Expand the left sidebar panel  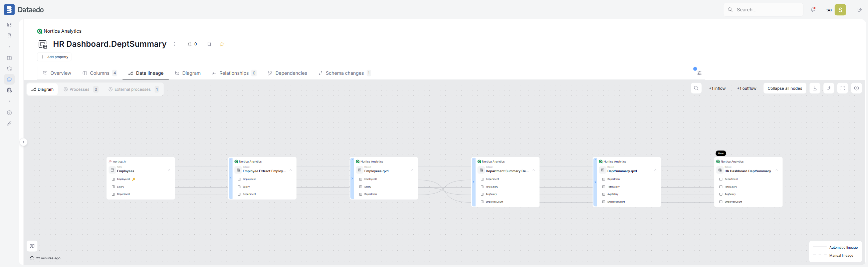pyautogui.click(x=23, y=142)
